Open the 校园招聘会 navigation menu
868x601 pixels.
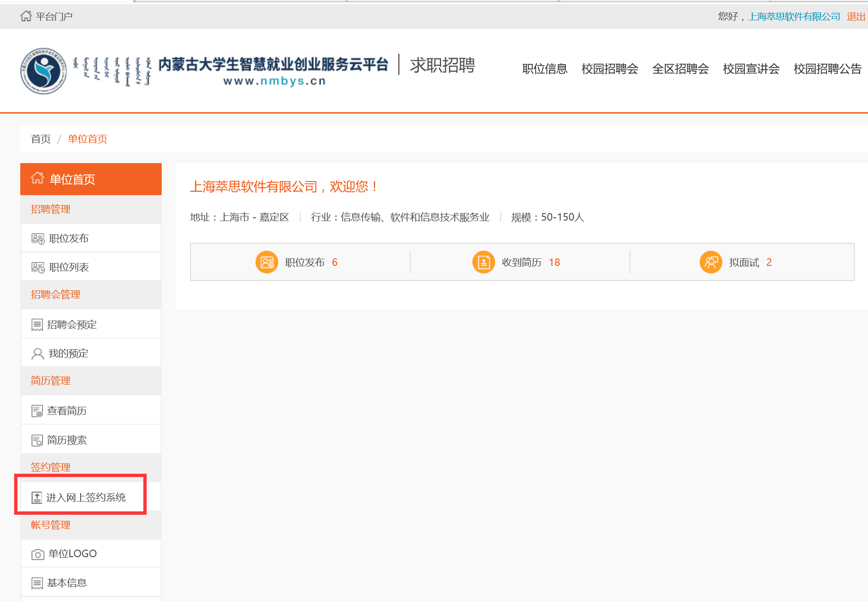point(610,69)
